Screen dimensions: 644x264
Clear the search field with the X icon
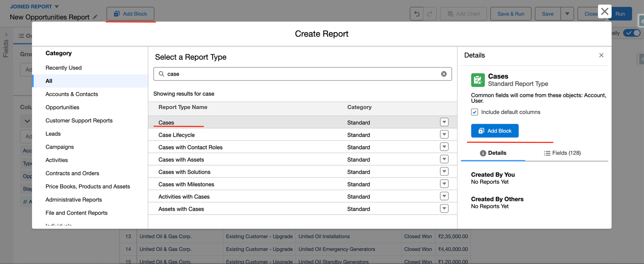[444, 74]
